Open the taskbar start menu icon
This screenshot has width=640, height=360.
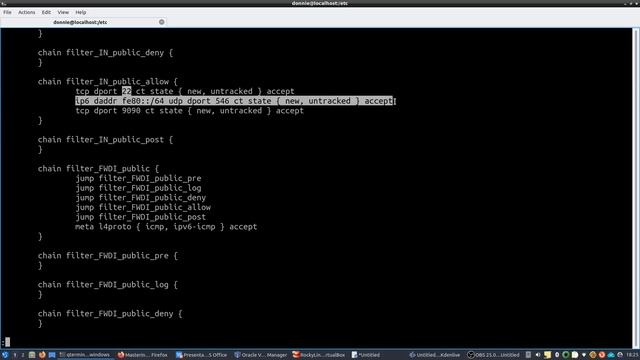point(5,355)
